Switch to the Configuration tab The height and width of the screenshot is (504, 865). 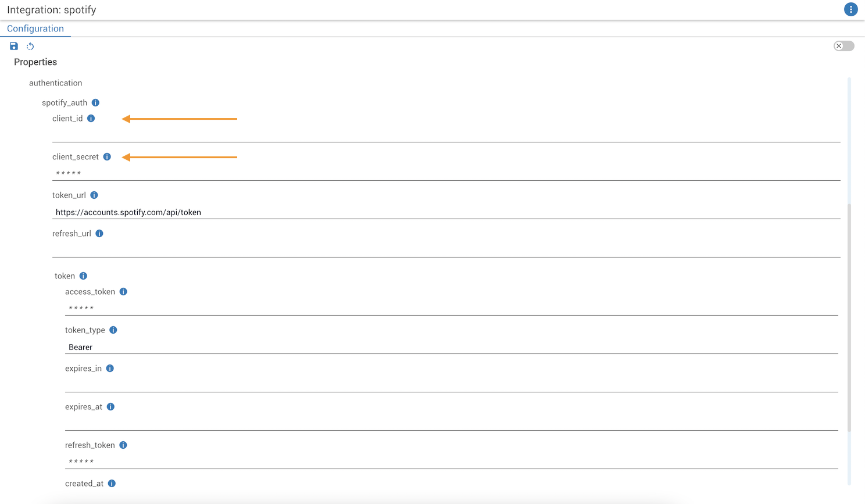[35, 28]
